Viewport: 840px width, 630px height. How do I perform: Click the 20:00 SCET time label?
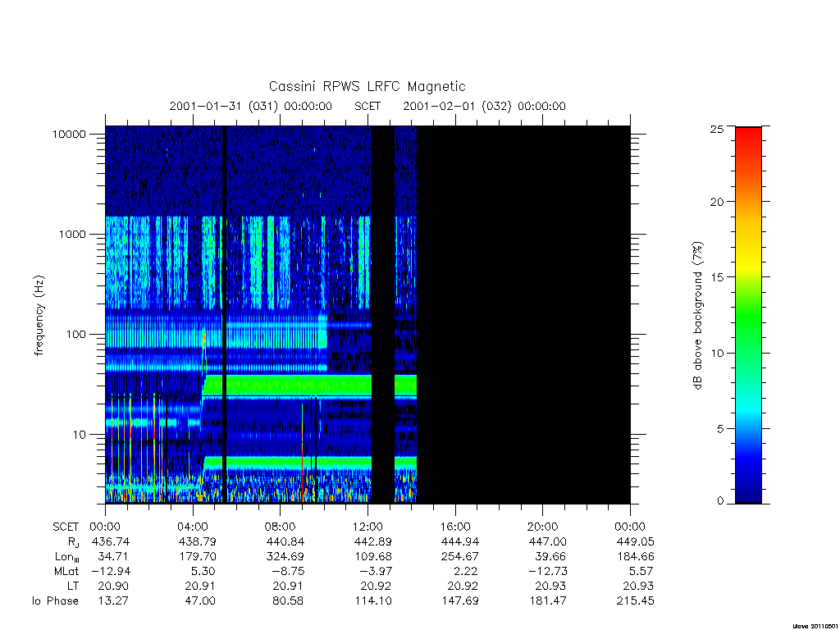tap(543, 527)
